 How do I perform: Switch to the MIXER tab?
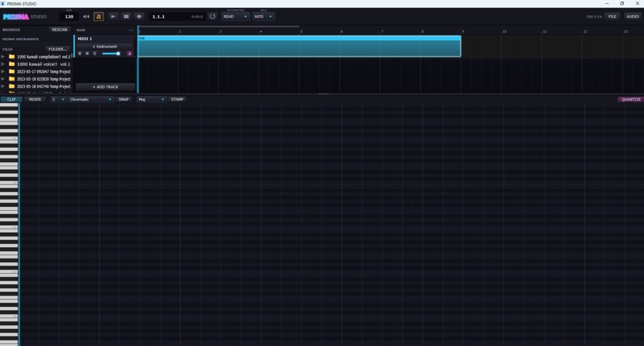tap(35, 99)
